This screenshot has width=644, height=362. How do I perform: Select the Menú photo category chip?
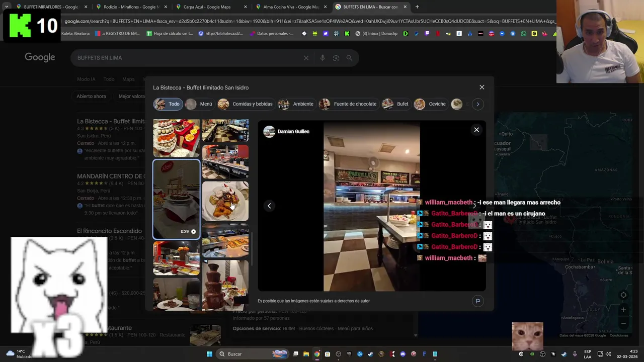199,104
